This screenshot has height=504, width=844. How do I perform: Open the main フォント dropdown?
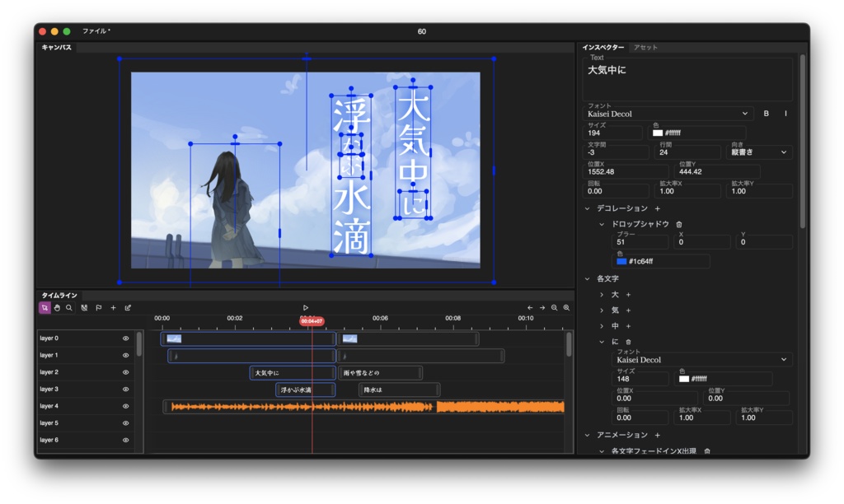point(668,114)
